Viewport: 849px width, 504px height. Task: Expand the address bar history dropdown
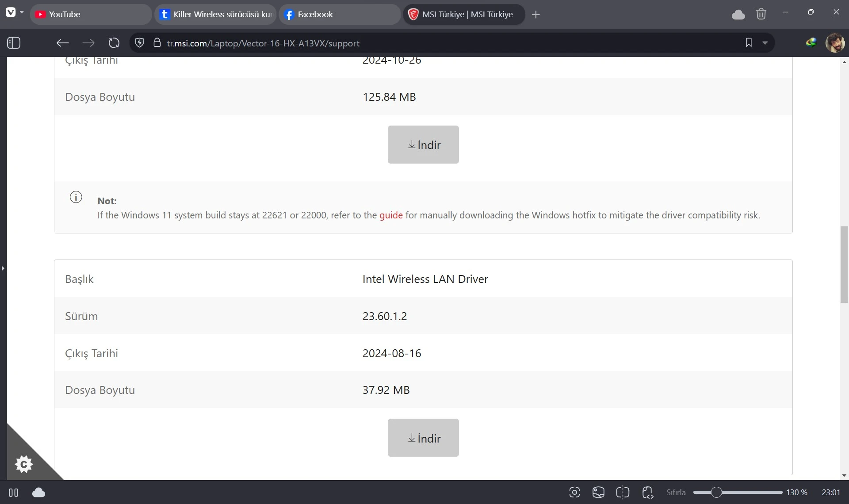tap(765, 43)
